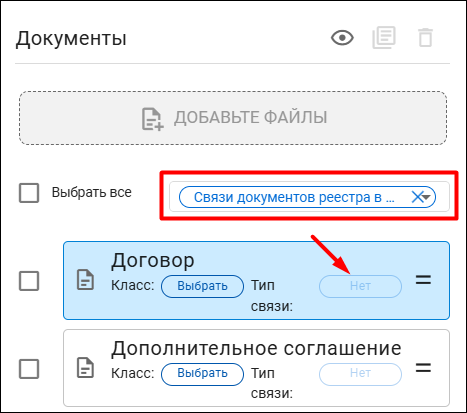Click Выбрать class button for Дополнительное соглашение
Image resolution: width=467 pixels, height=413 pixels.
tap(202, 374)
